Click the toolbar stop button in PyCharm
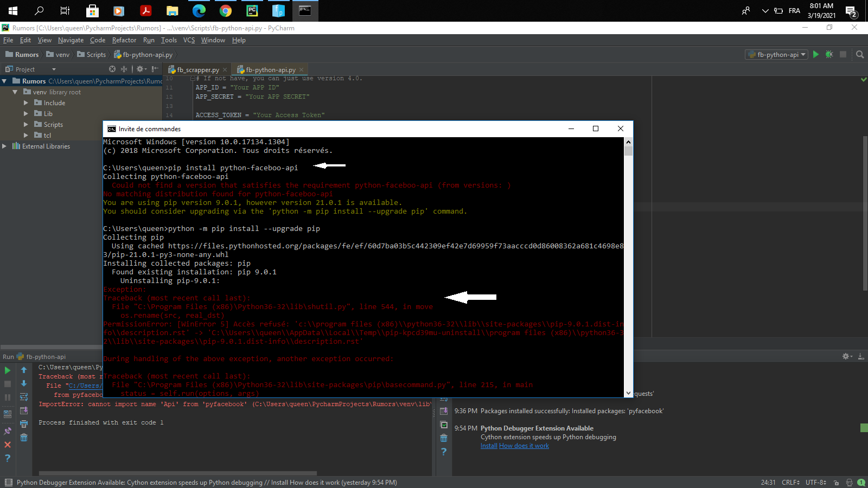Viewport: 868px width, 488px height. [x=843, y=54]
